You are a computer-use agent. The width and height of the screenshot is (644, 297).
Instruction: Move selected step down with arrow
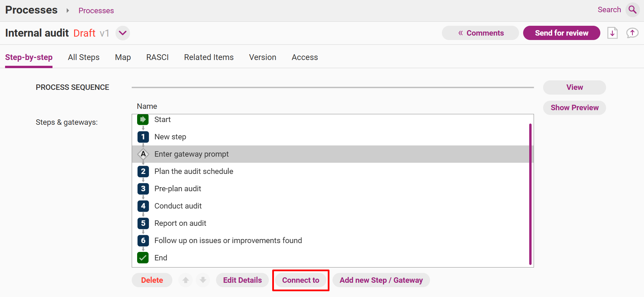(203, 280)
